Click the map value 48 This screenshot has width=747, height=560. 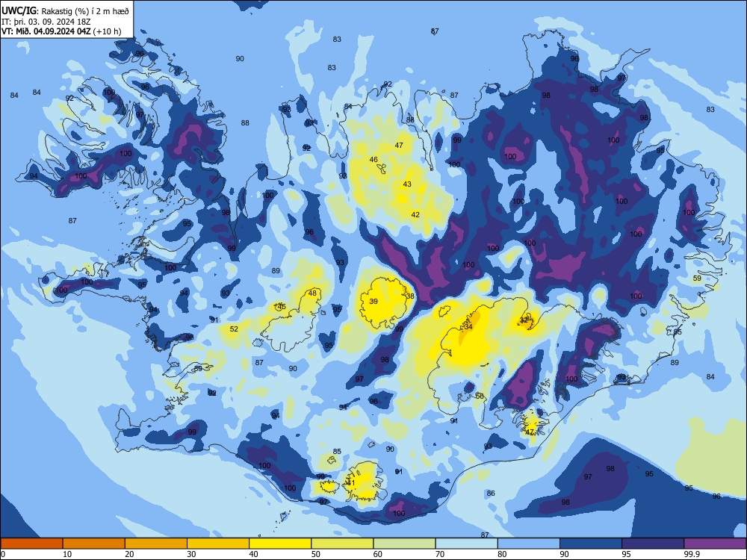click(x=312, y=293)
